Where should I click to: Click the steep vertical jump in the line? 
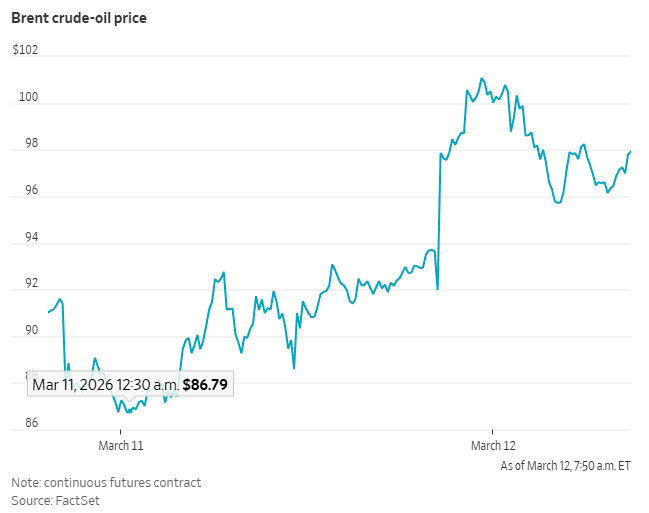439,220
